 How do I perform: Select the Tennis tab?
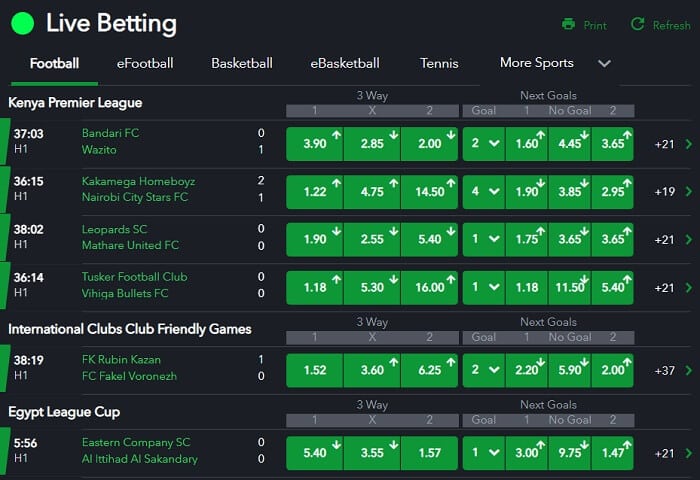(x=439, y=63)
